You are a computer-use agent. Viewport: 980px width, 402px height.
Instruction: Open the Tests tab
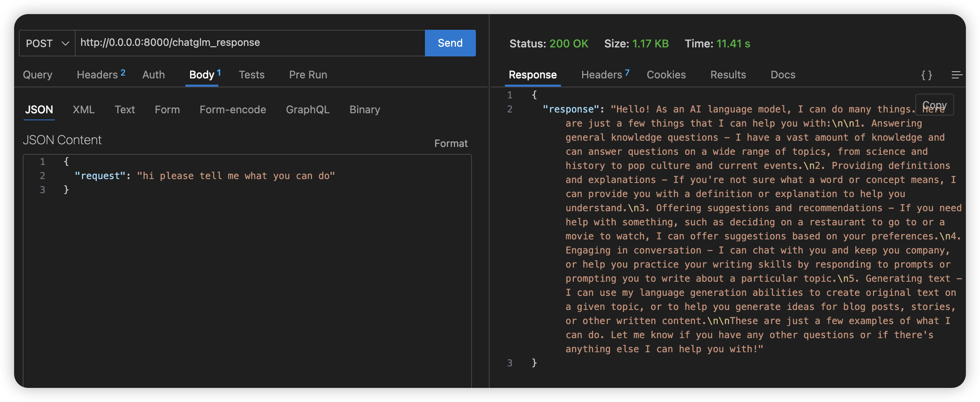pyautogui.click(x=252, y=75)
